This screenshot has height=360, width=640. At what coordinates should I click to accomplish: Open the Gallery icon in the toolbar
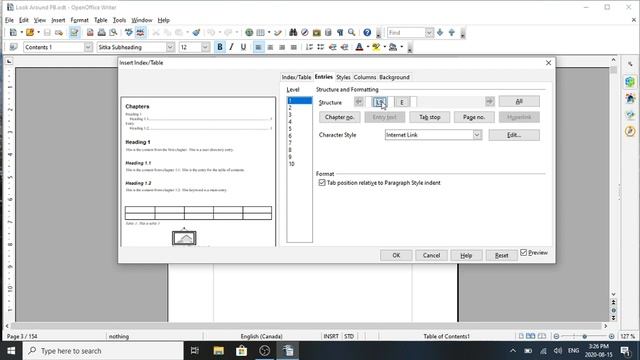316,33
